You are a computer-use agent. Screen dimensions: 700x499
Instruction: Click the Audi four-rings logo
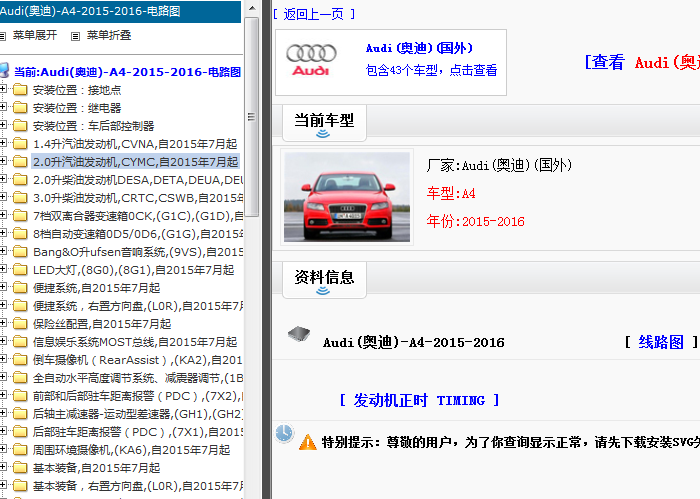[x=311, y=60]
